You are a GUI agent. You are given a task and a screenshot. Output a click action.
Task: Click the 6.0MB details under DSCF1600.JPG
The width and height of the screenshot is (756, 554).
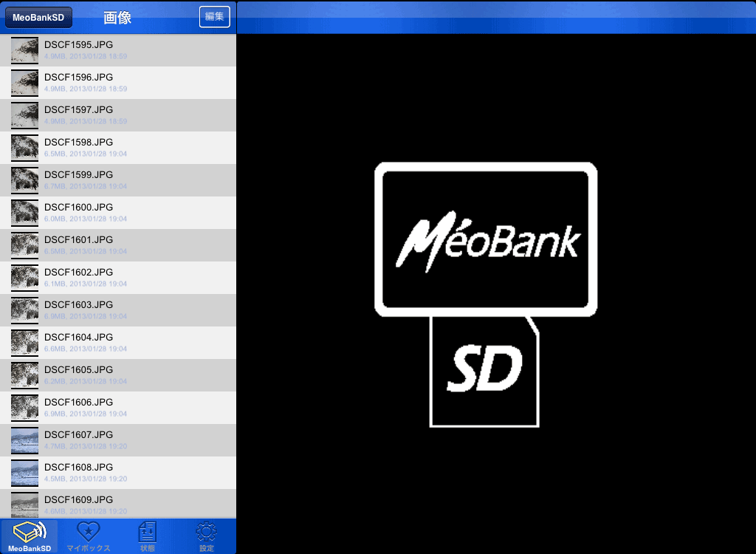[x=86, y=219]
